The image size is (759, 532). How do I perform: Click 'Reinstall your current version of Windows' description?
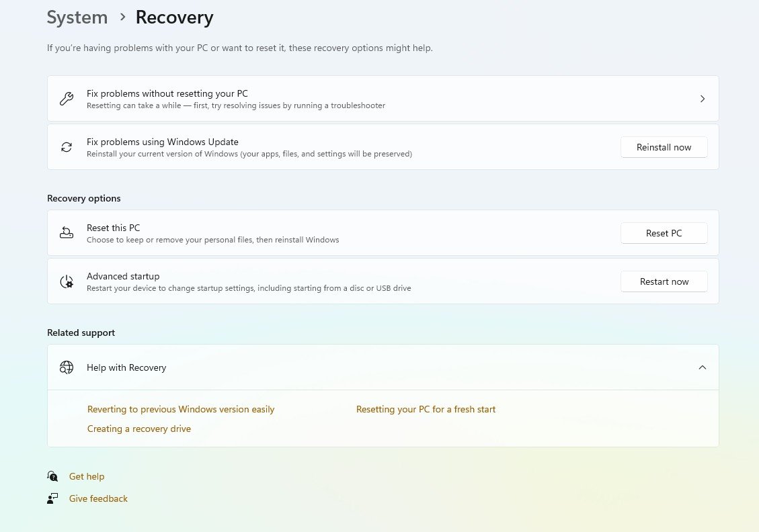coord(249,154)
